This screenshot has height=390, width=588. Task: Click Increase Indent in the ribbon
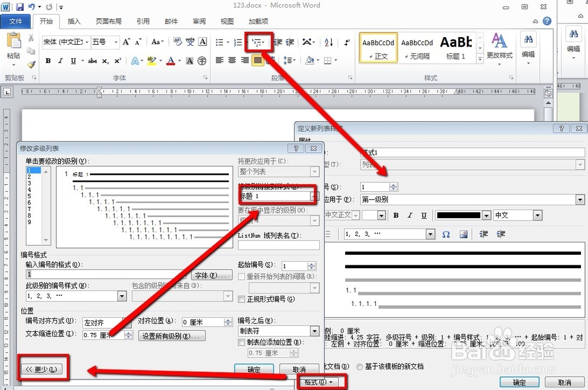290,42
